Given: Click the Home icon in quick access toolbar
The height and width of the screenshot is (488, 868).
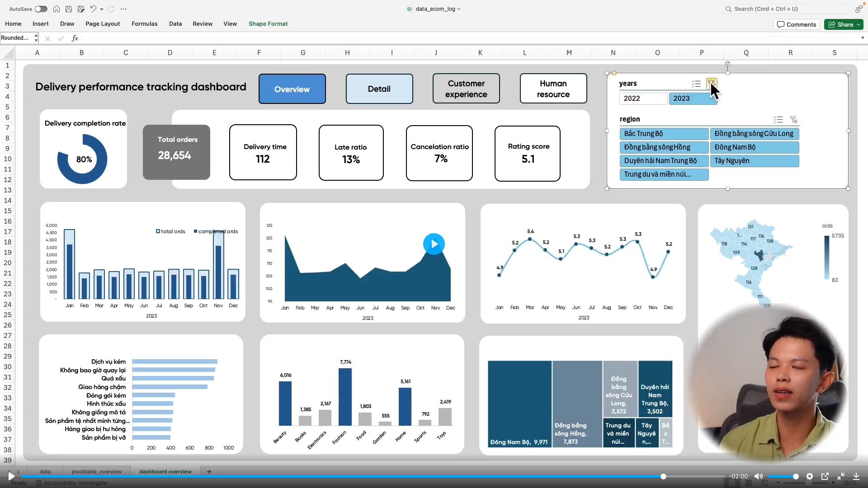Looking at the screenshot, I should coord(57,9).
